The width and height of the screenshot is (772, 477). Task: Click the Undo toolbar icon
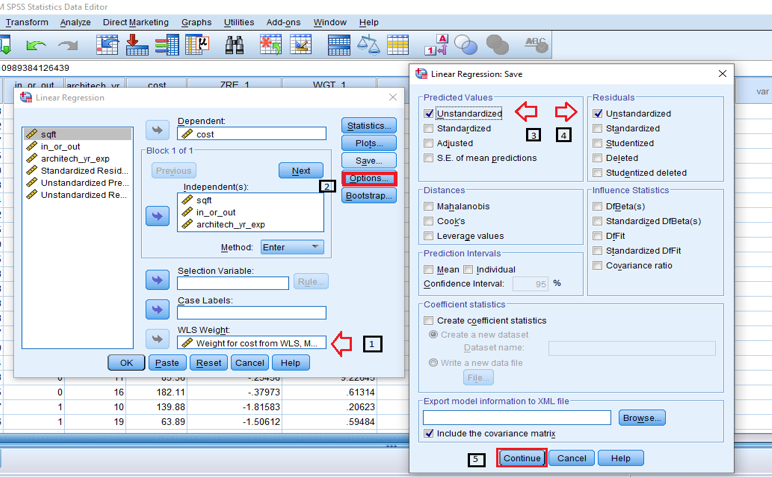36,45
